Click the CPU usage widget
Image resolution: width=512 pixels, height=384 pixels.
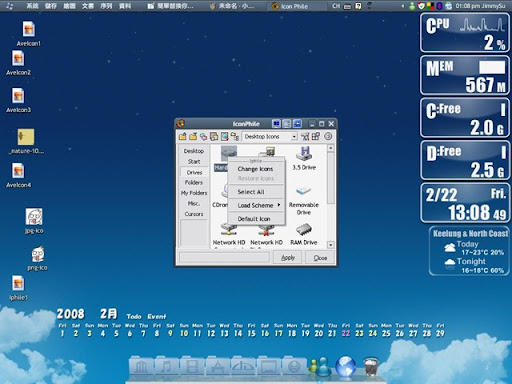coord(465,33)
